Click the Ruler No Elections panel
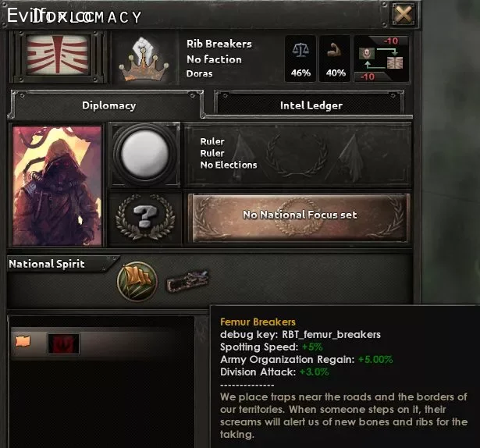 (x=297, y=154)
